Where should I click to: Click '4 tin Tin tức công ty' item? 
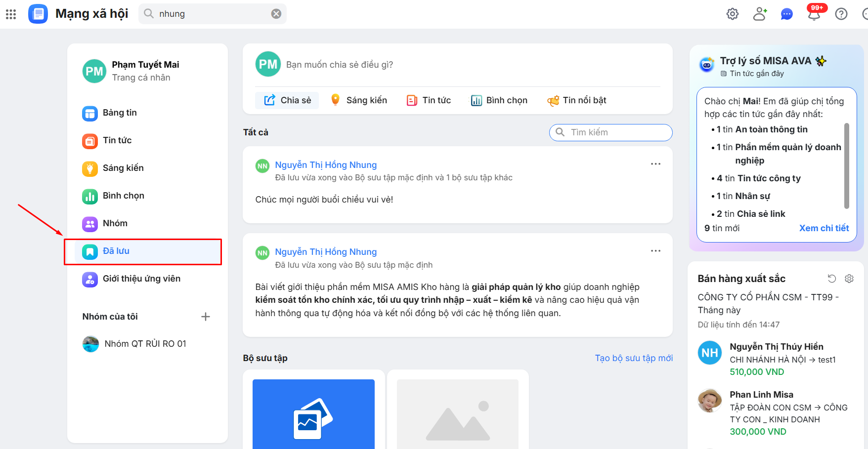click(x=759, y=178)
